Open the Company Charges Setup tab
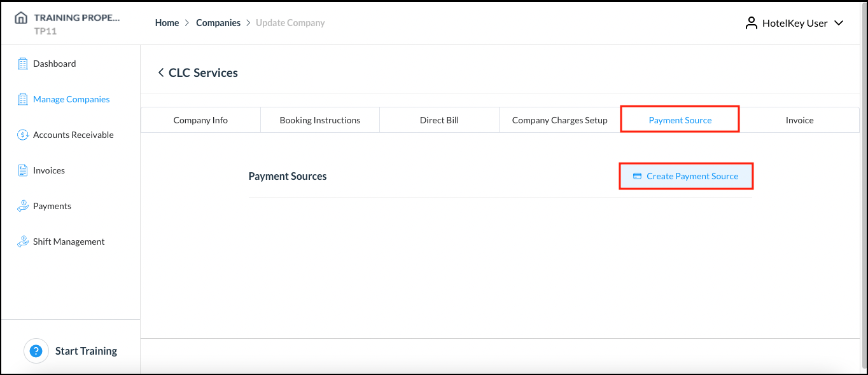The image size is (868, 375). click(559, 119)
